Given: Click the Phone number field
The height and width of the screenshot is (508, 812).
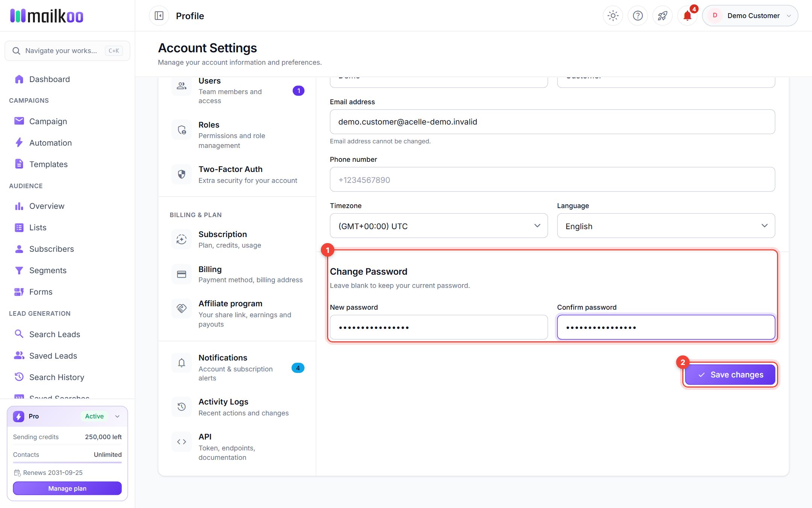Looking at the screenshot, I should point(552,179).
